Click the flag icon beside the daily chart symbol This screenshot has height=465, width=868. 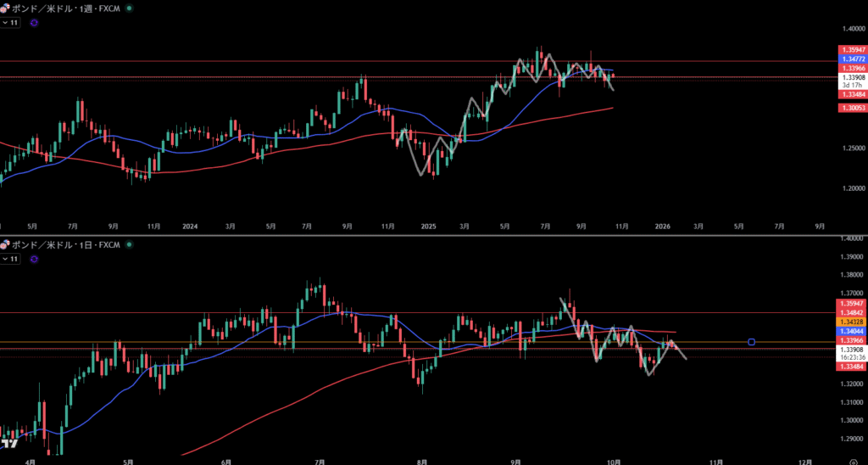(5, 244)
